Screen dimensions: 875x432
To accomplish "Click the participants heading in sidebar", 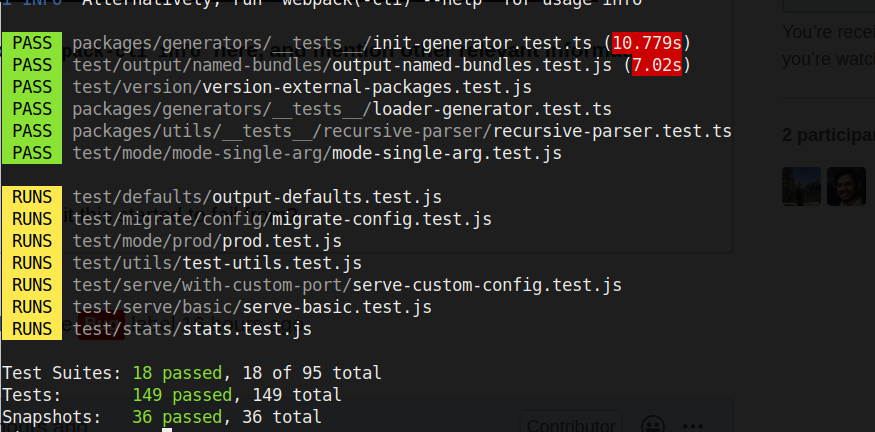I will (828, 135).
